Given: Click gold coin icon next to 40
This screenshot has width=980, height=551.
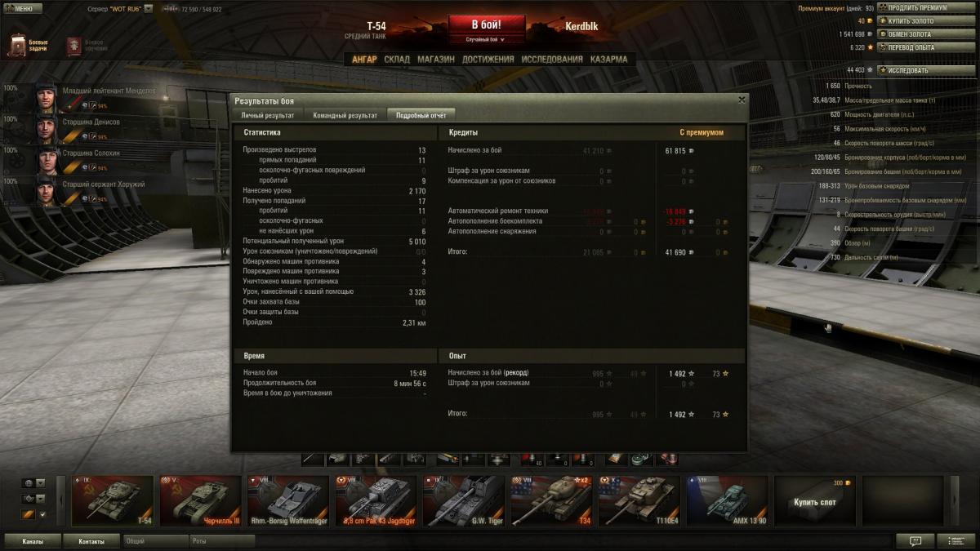Looking at the screenshot, I should (x=871, y=21).
